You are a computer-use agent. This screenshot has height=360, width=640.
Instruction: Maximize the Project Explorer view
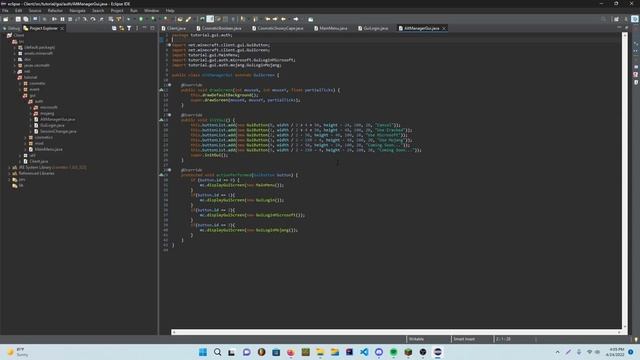click(152, 28)
